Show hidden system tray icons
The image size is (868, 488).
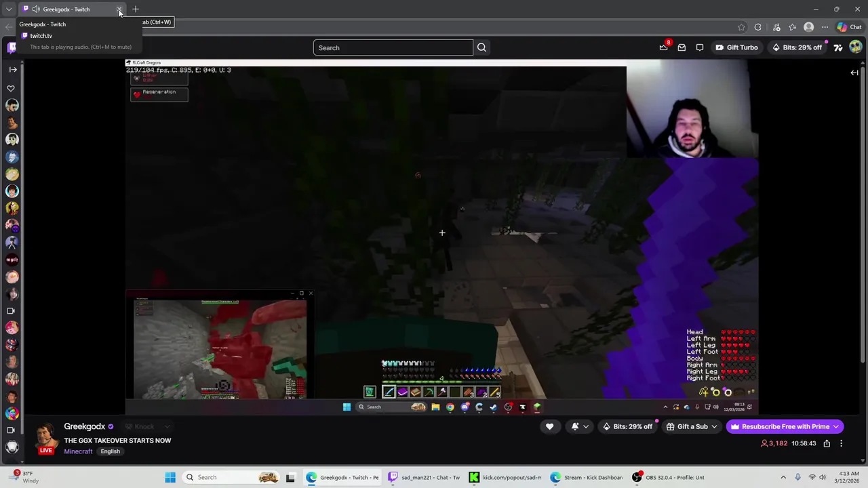click(783, 477)
